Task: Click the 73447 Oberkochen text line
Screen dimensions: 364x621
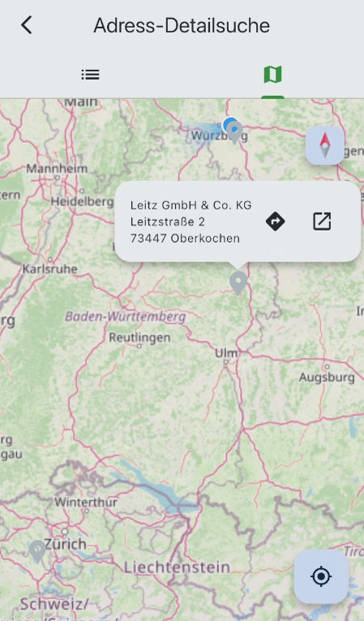Action: click(185, 239)
